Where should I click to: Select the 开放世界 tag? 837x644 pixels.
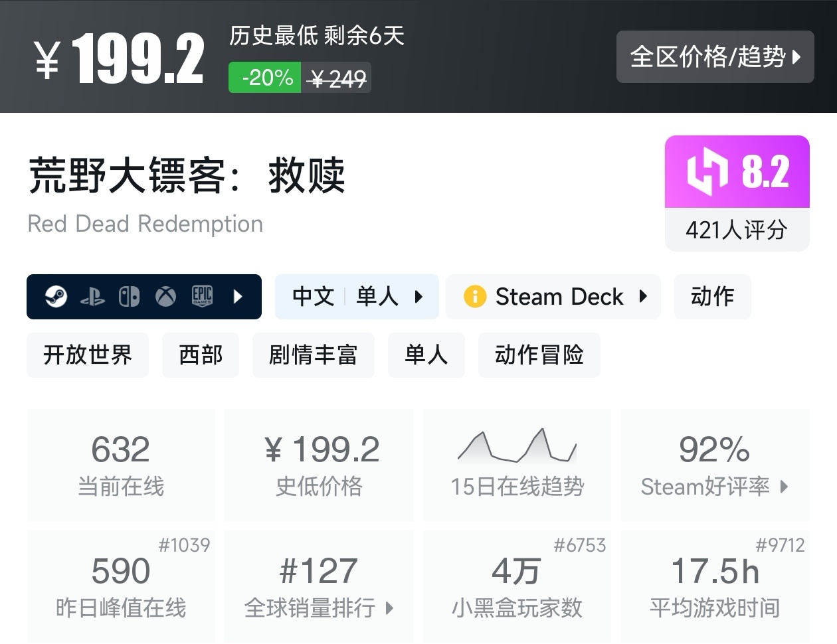(x=87, y=355)
